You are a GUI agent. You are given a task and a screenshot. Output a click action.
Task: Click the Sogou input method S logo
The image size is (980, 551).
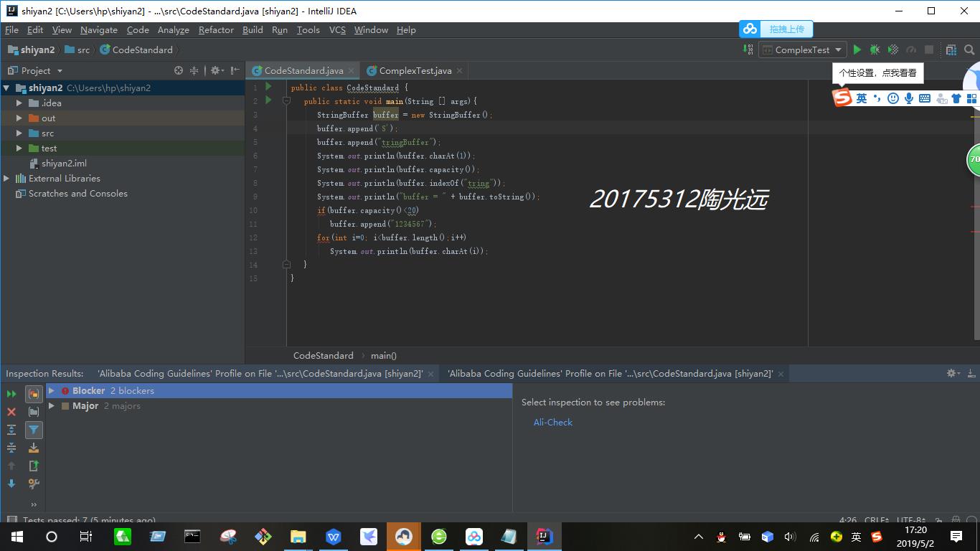[x=842, y=98]
